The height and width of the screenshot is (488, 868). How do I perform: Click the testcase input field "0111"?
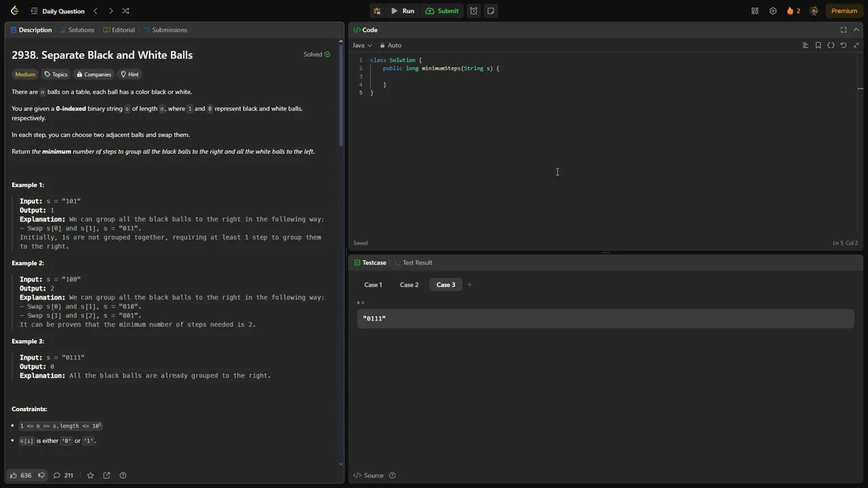(x=605, y=319)
